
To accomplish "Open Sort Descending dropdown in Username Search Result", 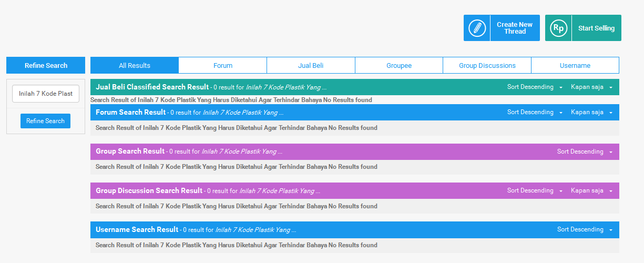I will (585, 229).
